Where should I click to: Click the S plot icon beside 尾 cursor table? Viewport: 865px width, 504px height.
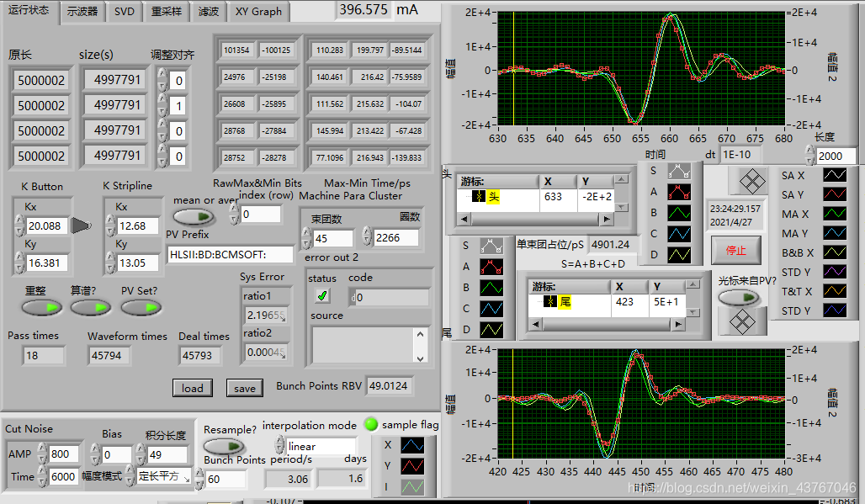pyautogui.click(x=491, y=246)
